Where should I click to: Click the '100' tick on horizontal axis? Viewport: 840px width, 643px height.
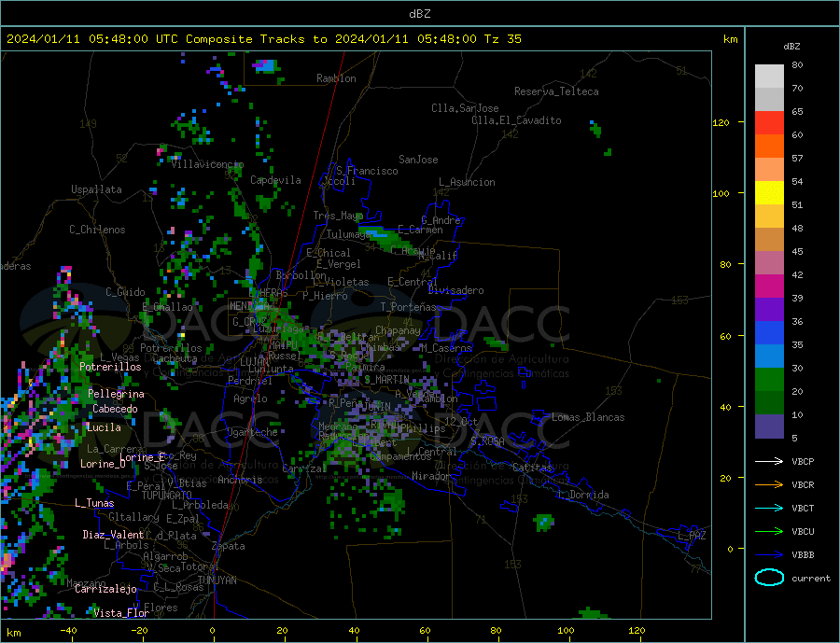click(567, 630)
